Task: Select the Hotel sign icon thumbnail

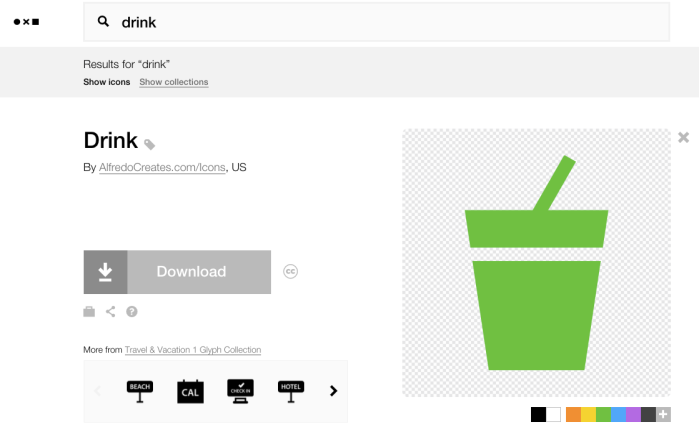Action: tap(291, 391)
